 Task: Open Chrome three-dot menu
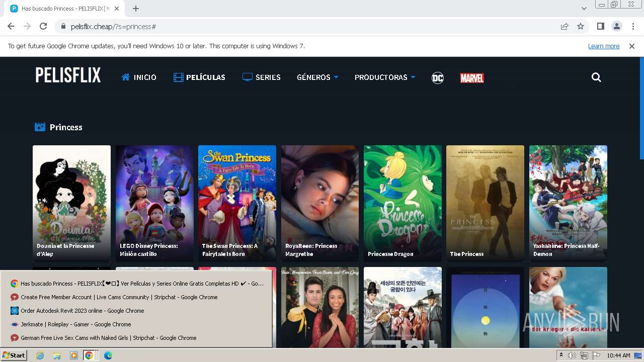(x=633, y=26)
